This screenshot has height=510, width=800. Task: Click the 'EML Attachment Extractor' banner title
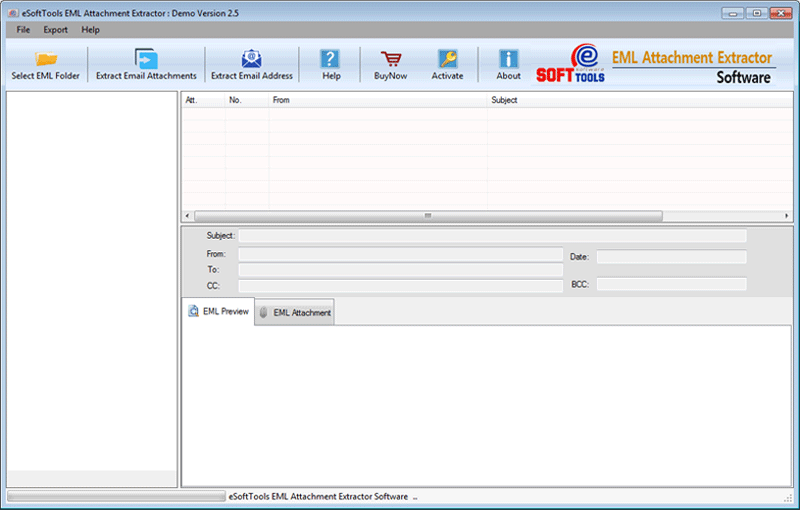[692, 58]
